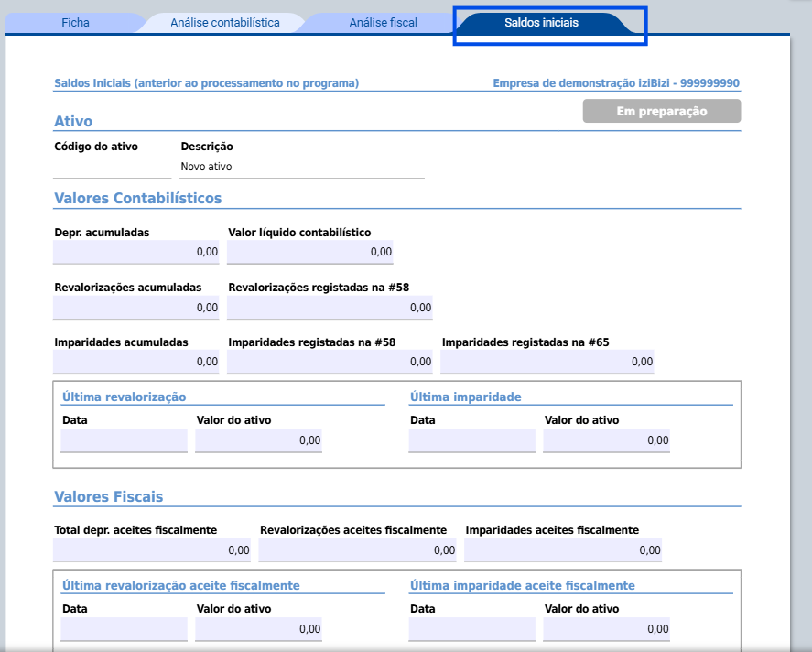The image size is (812, 652).
Task: Click the Última imparidade Data field
Action: pos(472,440)
